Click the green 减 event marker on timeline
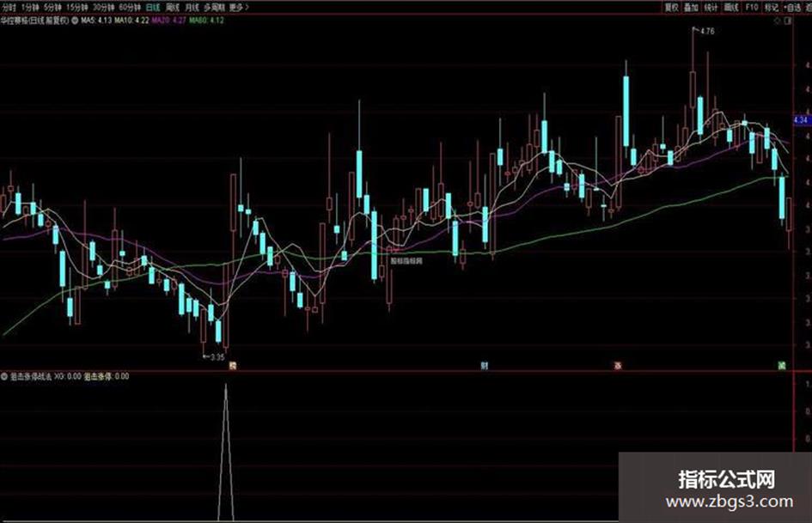 tap(782, 366)
